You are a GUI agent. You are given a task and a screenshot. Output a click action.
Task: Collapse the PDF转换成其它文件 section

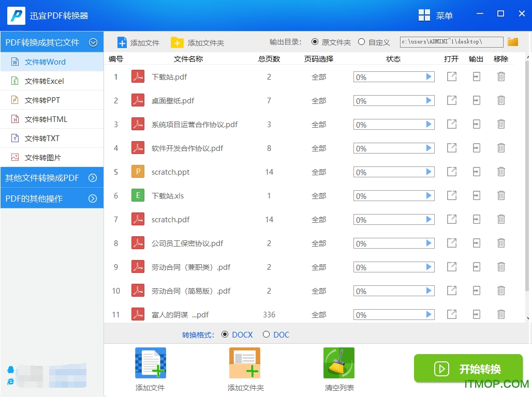(x=94, y=42)
